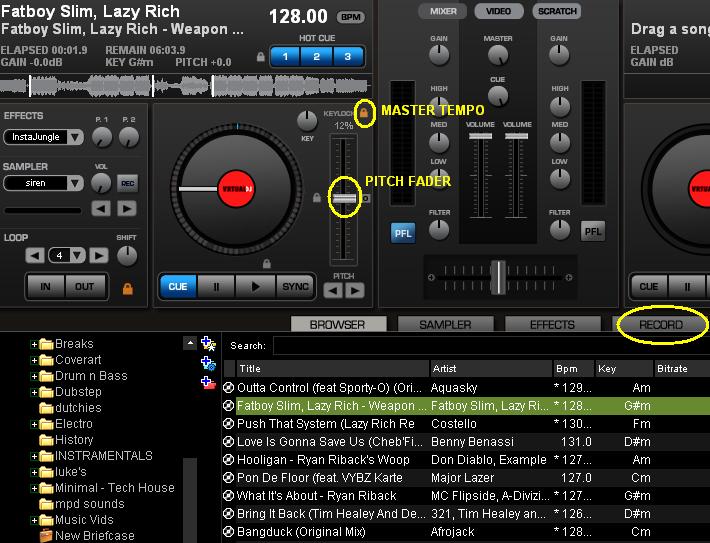Click the left deck gain knob
Viewport: 710px width, 543px height.
(439, 55)
